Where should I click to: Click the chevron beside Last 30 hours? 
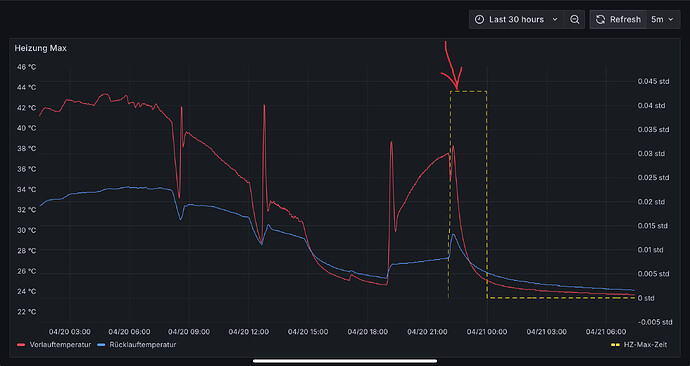coord(555,20)
